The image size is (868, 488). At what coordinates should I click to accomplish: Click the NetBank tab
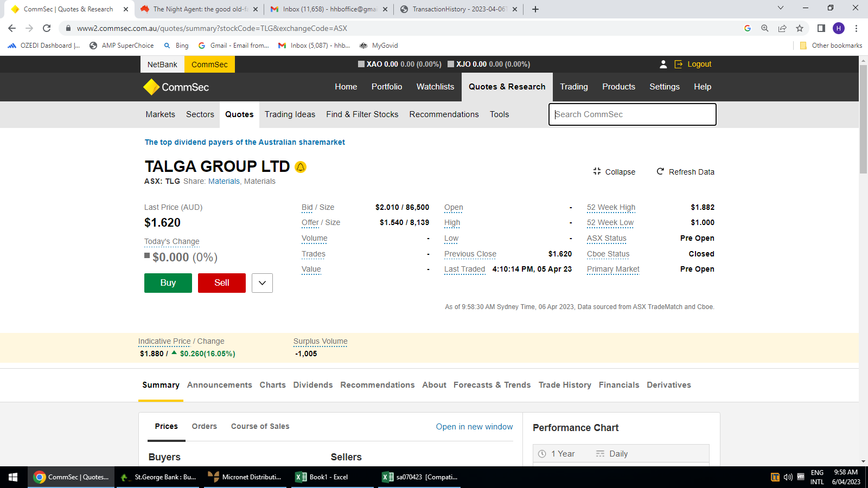(x=162, y=65)
